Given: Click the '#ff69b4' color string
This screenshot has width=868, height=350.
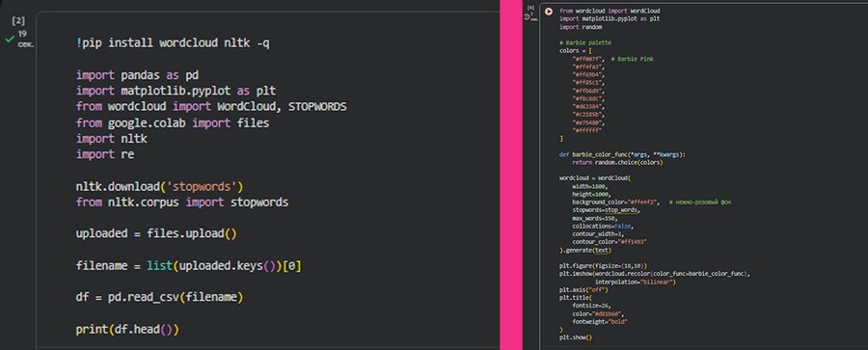Looking at the screenshot, I should 588,74.
